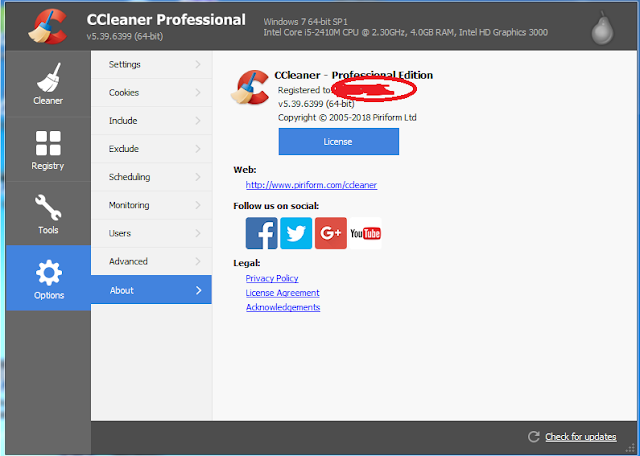Viewport: 640px width, 456px height.
Task: Expand the Users chevron arrow
Action: coord(198,233)
